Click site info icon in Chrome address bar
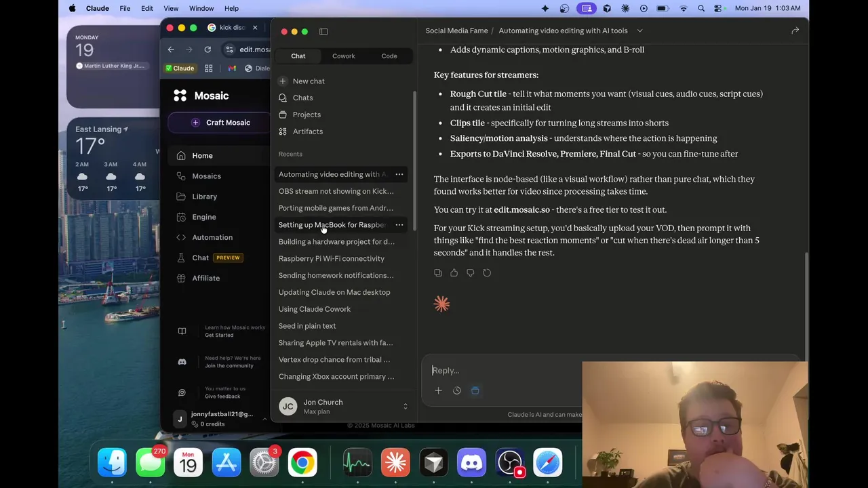The height and width of the screenshot is (488, 868). [230, 49]
